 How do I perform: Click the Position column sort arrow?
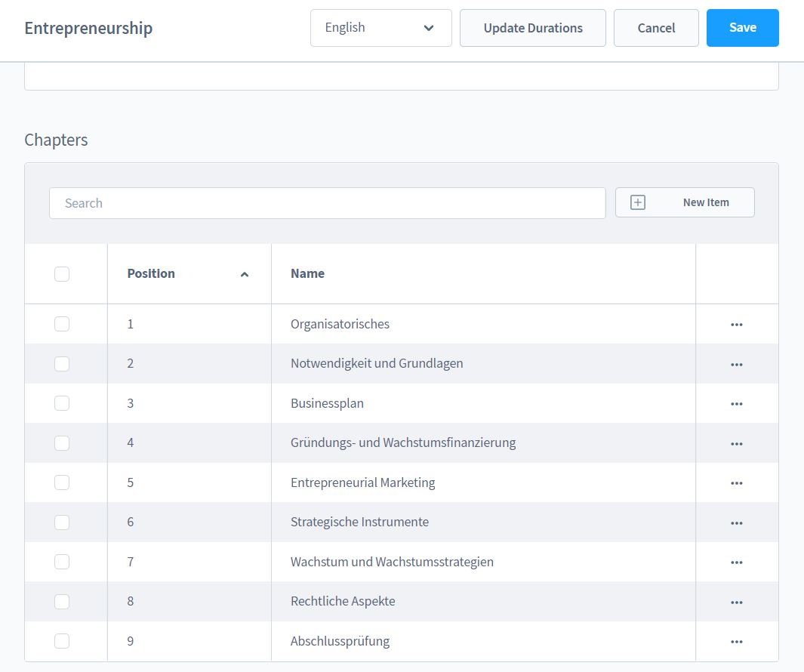(244, 275)
